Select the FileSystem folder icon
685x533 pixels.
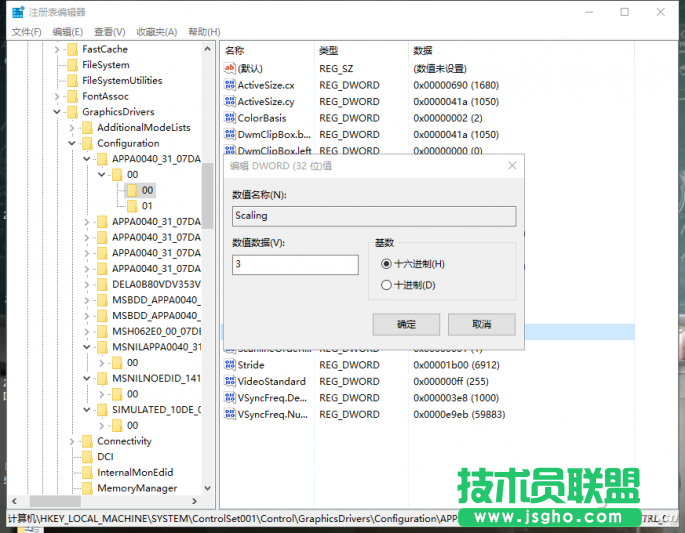[73, 65]
